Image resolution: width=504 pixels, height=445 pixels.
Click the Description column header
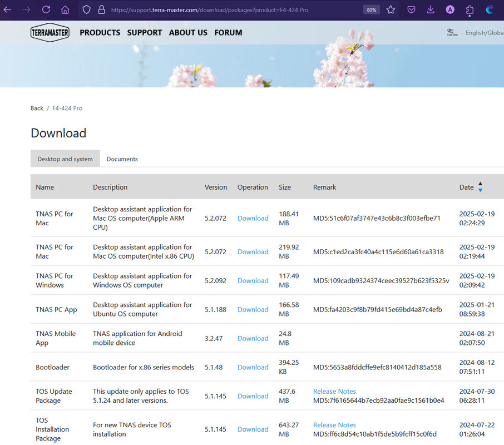110,187
